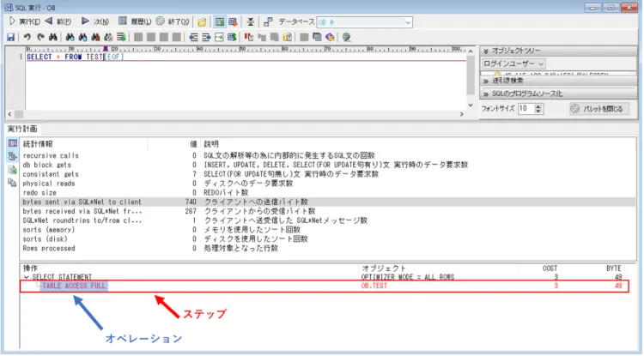Select the third sidebar icon in 実行計画 panel
This screenshot has width=644, height=356.
pyautogui.click(x=12, y=169)
